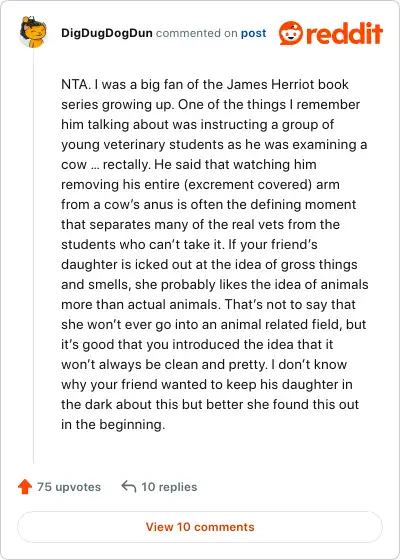Open the "10 replies" label
Viewport: 400px width, 560px height.
169,487
